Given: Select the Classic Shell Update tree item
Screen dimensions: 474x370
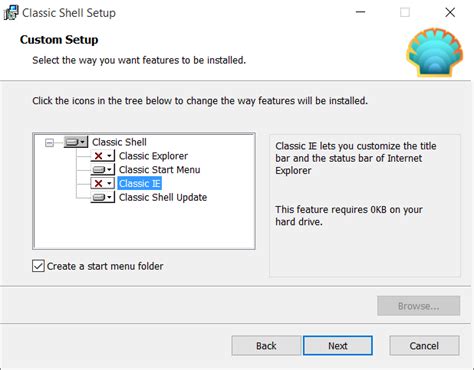Looking at the screenshot, I should coord(163,197).
